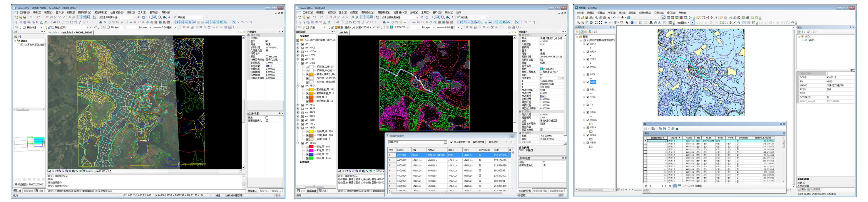Open 交通 dropdown in test.fdb window
Screen dimensions: 868x202
pos(325,28)
